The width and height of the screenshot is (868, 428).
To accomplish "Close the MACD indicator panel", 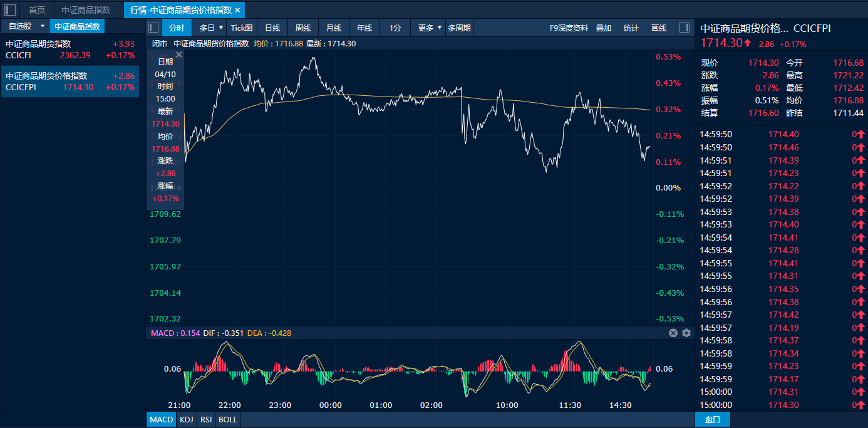I will [x=673, y=333].
